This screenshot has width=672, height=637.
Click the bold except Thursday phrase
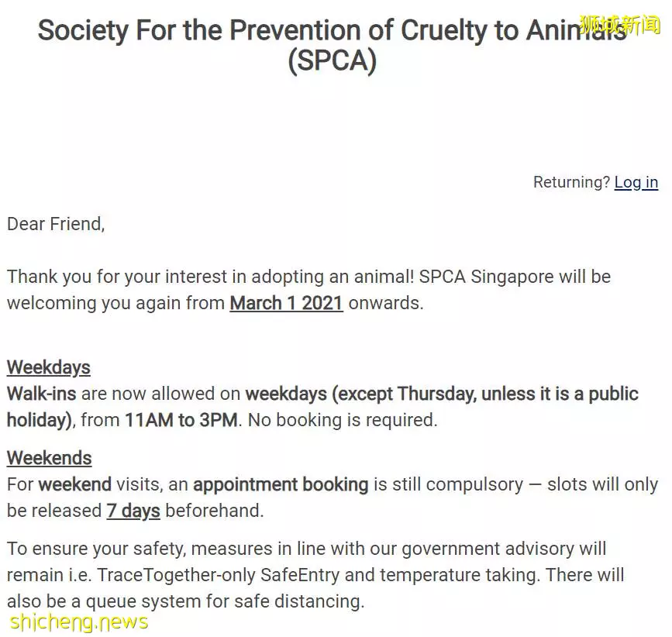[405, 394]
